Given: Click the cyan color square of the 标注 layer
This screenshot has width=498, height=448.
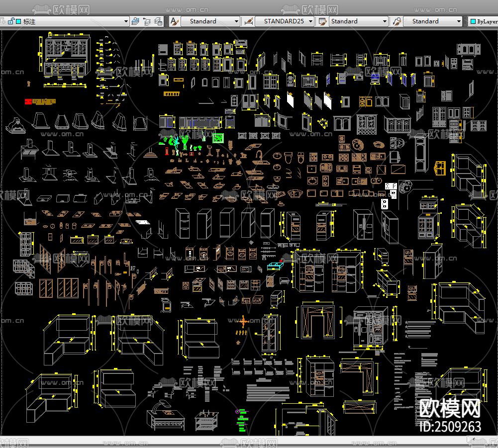Looking at the screenshot, I should coord(18,21).
